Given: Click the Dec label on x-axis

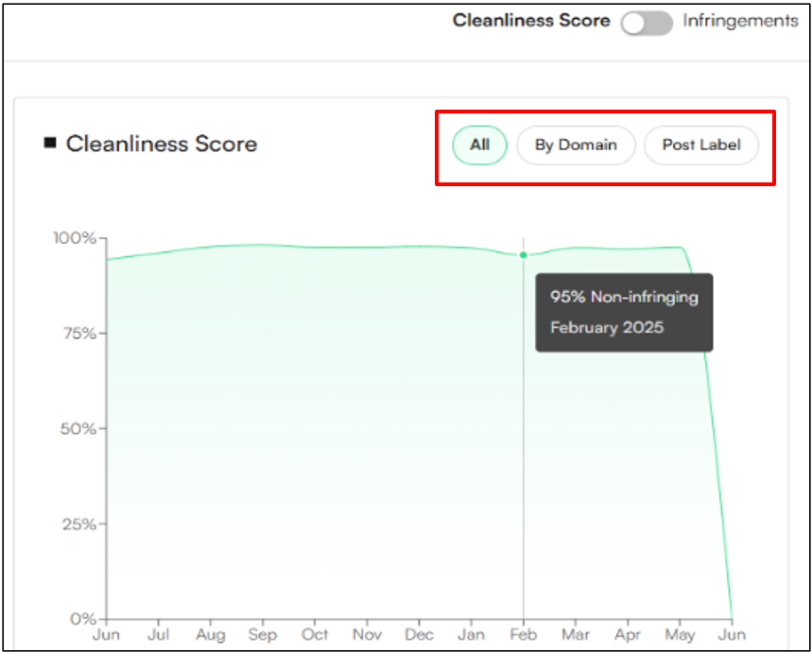Looking at the screenshot, I should coord(419,634).
